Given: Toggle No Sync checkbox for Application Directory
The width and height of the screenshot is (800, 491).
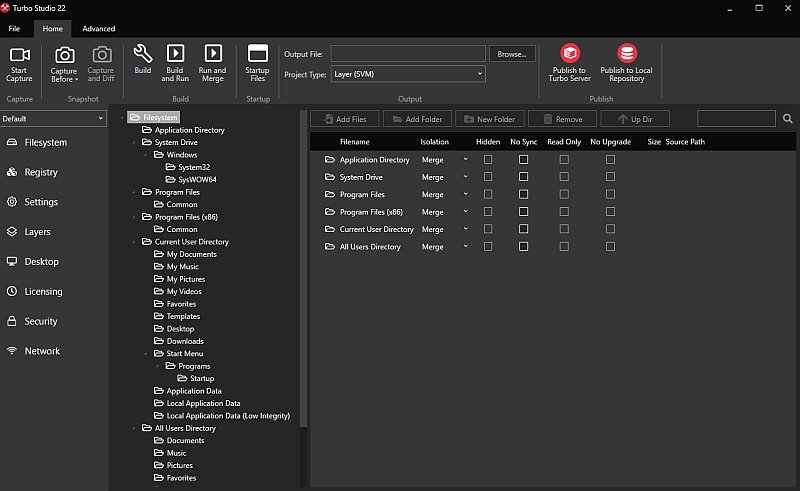Looking at the screenshot, I should tap(523, 160).
